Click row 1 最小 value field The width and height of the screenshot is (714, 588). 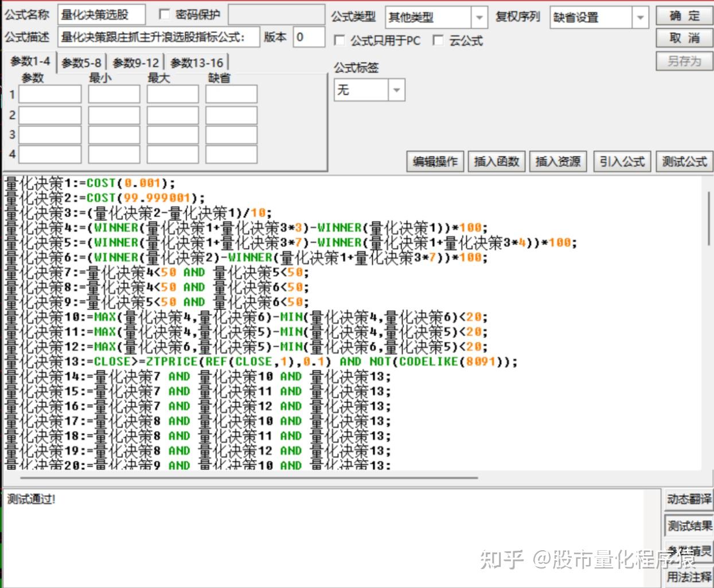click(x=114, y=94)
